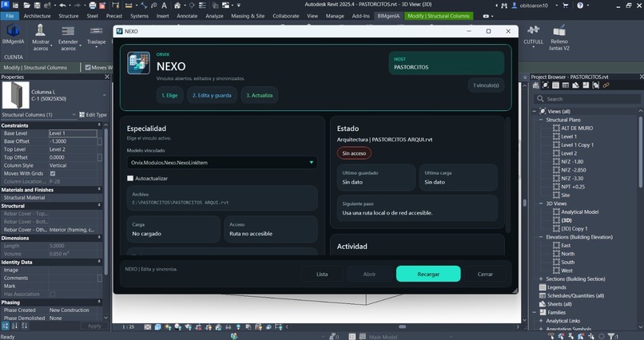Viewport: 644px width, 340px height.
Task: Open the Level 1 Copy 1 structural plan
Action: coord(577,144)
